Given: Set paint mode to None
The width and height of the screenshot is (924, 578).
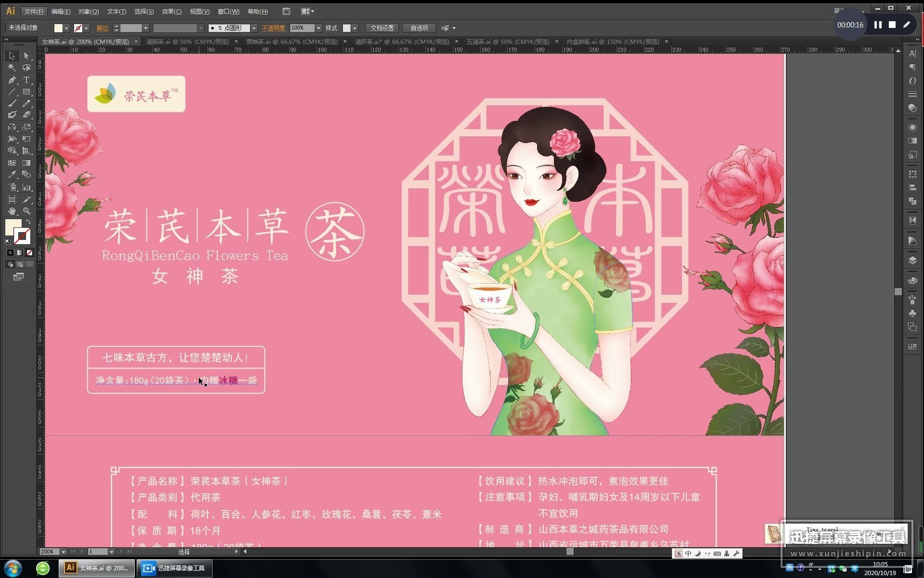Looking at the screenshot, I should click(29, 252).
